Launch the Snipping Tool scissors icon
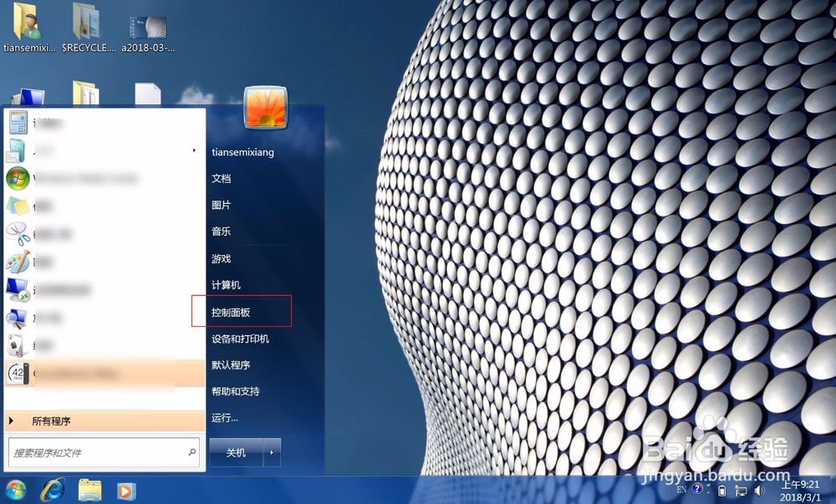This screenshot has height=504, width=836. (18, 233)
